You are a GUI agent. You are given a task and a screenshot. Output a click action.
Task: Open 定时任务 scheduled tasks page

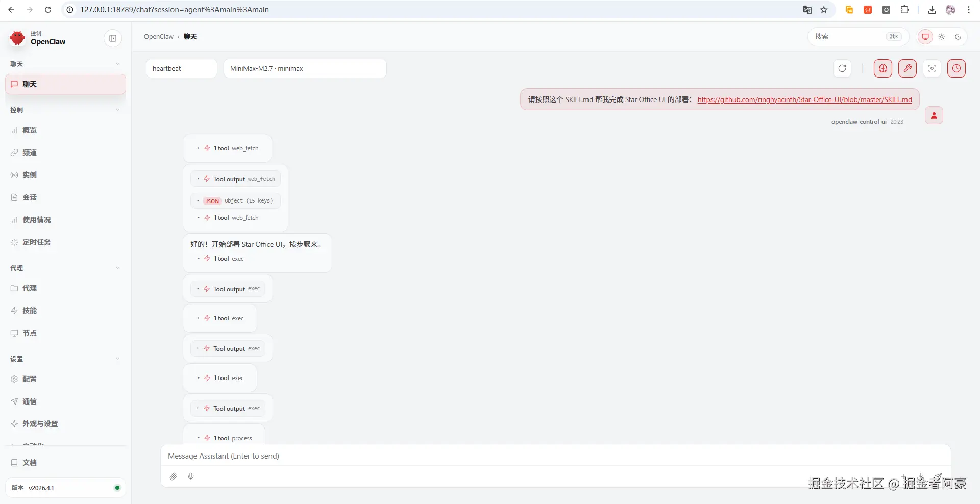click(65, 242)
